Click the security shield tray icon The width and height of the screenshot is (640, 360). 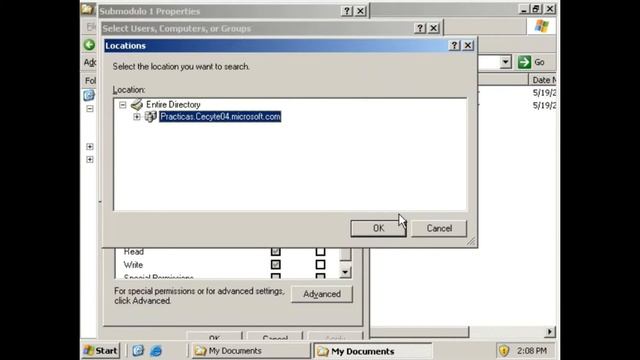click(x=504, y=351)
